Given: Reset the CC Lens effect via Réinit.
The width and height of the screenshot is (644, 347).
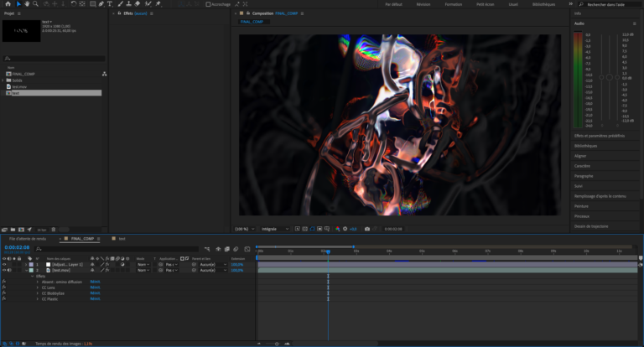Looking at the screenshot, I should pyautogui.click(x=95, y=287).
